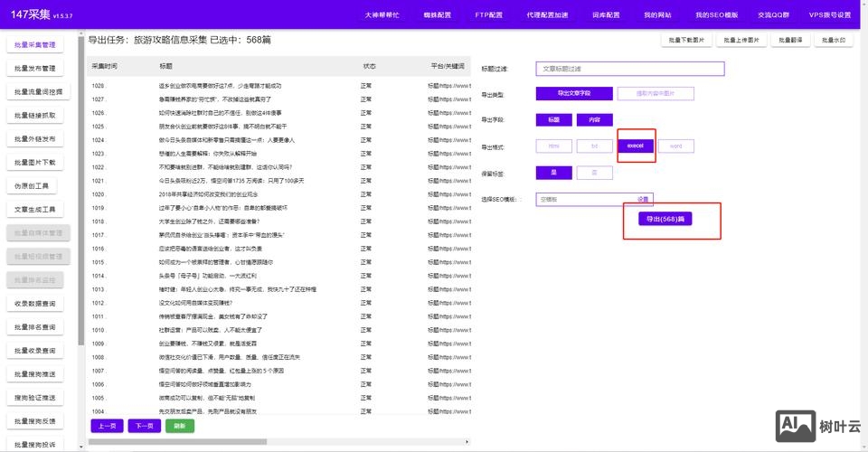Go to the next page with 下一页
This screenshot has height=452, width=868.
(x=144, y=426)
